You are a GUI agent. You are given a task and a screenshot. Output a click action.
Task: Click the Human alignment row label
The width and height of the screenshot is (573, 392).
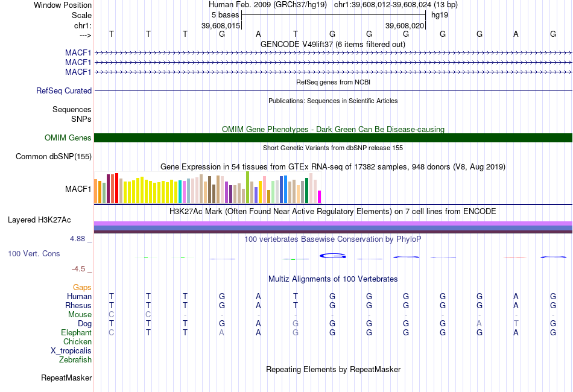pyautogui.click(x=79, y=296)
